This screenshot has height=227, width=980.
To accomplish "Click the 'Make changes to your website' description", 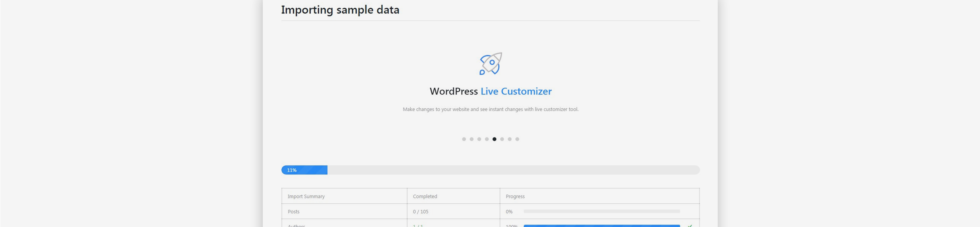I will coord(490,109).
